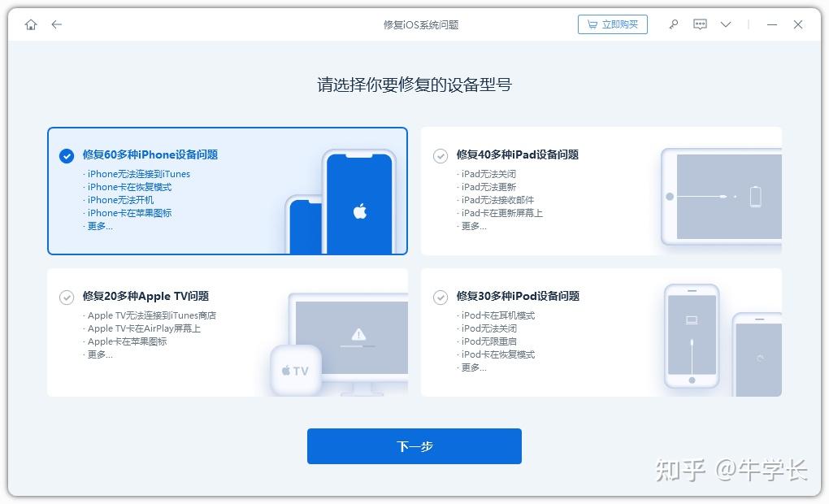Expand 更多 under the iPod issue list

click(x=472, y=367)
